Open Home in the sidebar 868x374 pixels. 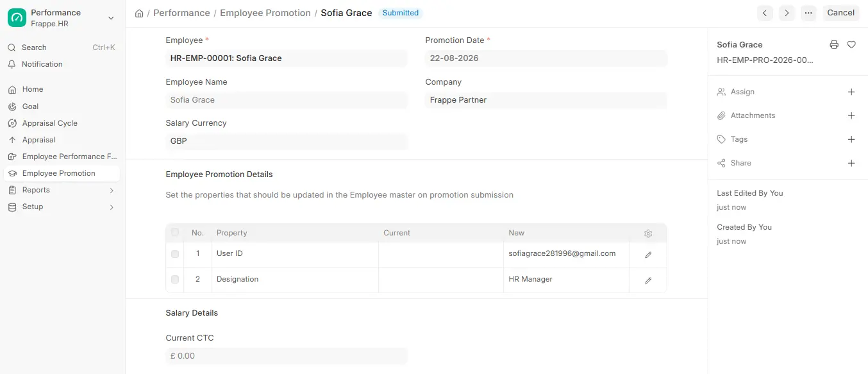tap(62, 89)
